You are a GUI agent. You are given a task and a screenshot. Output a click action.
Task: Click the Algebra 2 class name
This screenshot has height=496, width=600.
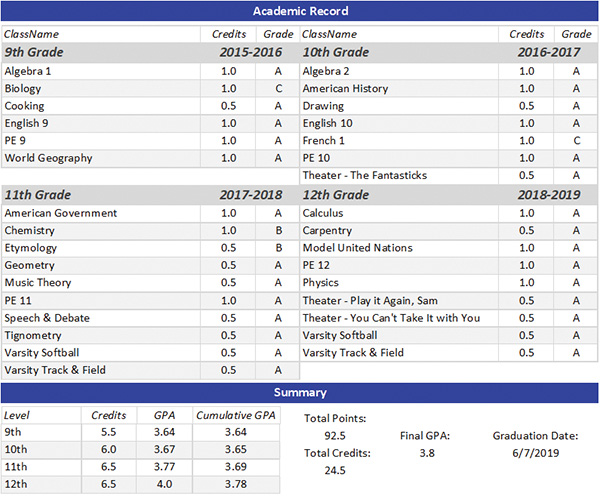tap(326, 71)
